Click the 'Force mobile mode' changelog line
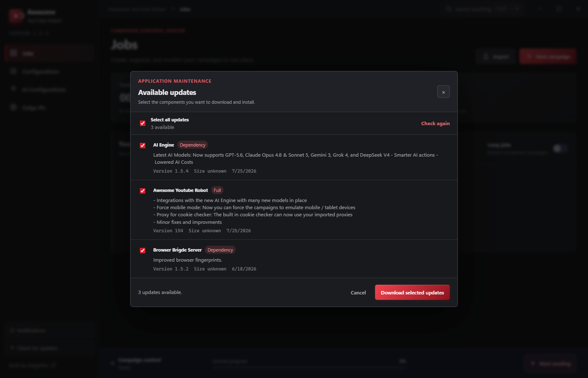 point(254,207)
